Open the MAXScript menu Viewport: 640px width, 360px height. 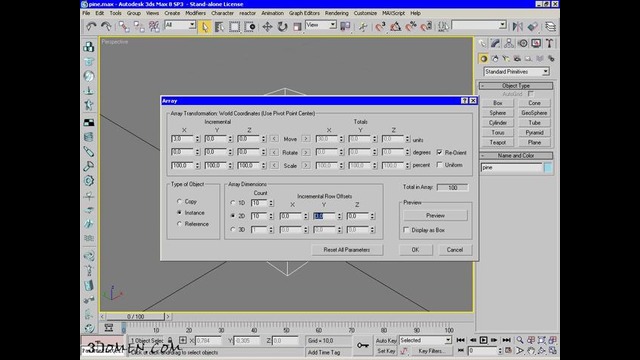pos(393,13)
